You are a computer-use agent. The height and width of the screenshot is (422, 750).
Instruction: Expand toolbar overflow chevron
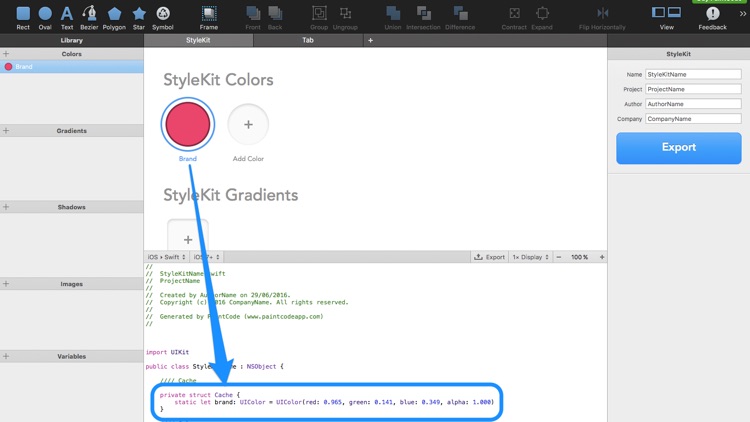742,14
